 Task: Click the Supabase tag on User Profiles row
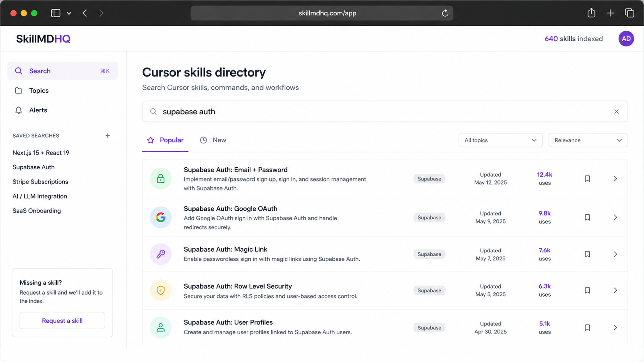tap(429, 327)
